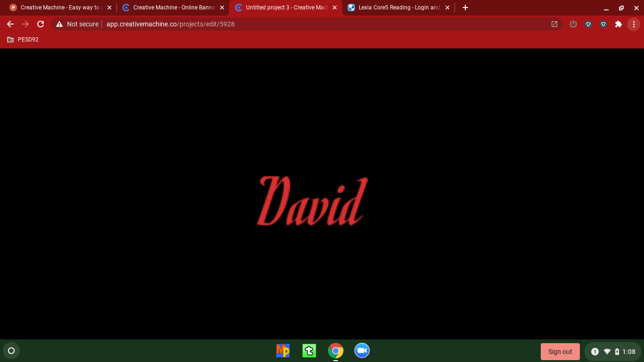Switch to the Lexia Core5 Reading tab

coord(397,8)
